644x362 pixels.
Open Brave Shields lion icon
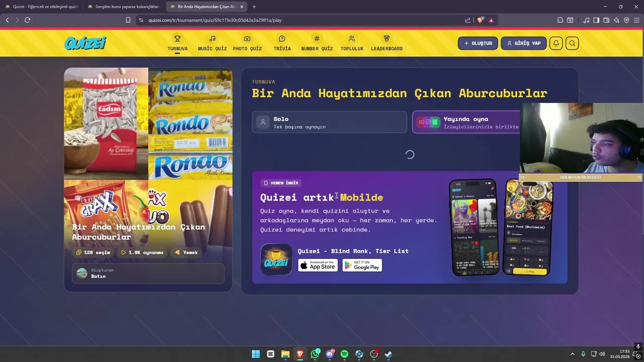click(x=480, y=20)
